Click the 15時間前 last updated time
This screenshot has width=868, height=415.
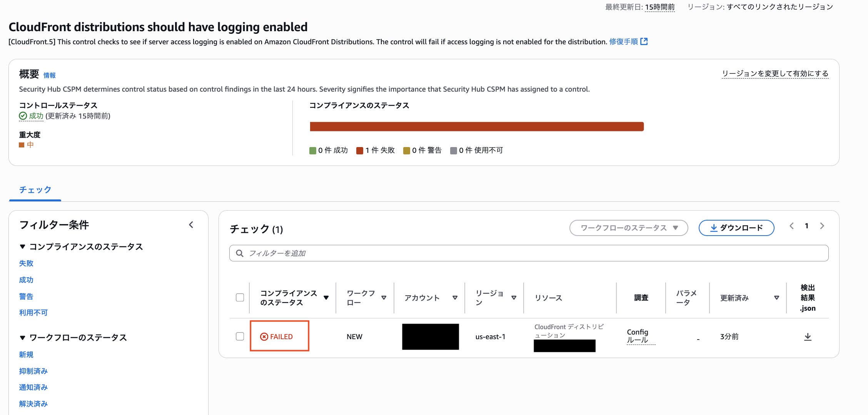[660, 7]
